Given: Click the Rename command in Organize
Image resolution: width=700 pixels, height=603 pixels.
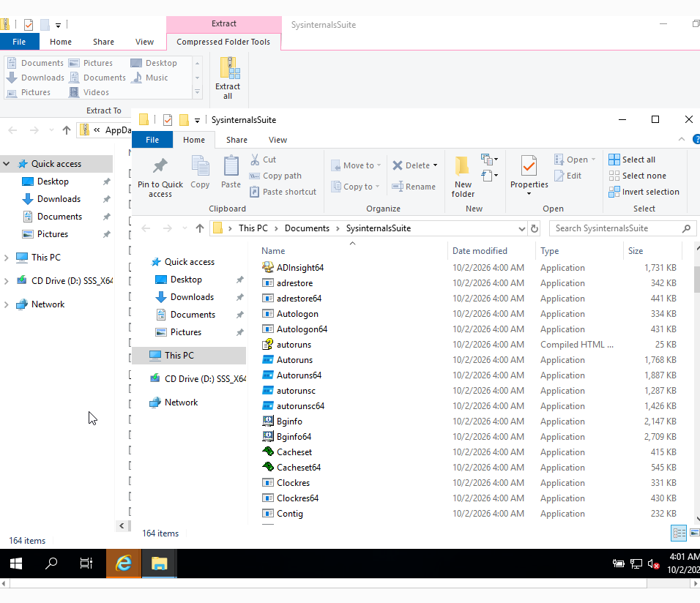Looking at the screenshot, I should tap(414, 187).
